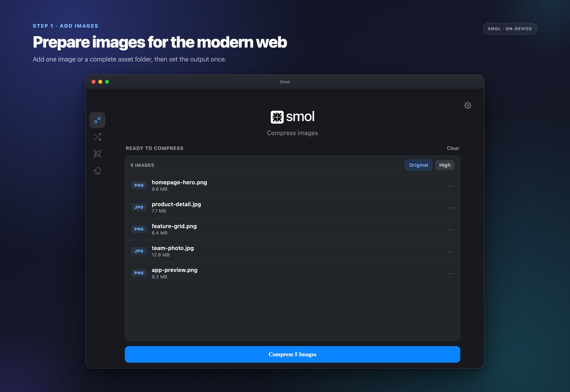
Task: Click the SMOL · ON-DEVICE pill
Action: coord(510,29)
